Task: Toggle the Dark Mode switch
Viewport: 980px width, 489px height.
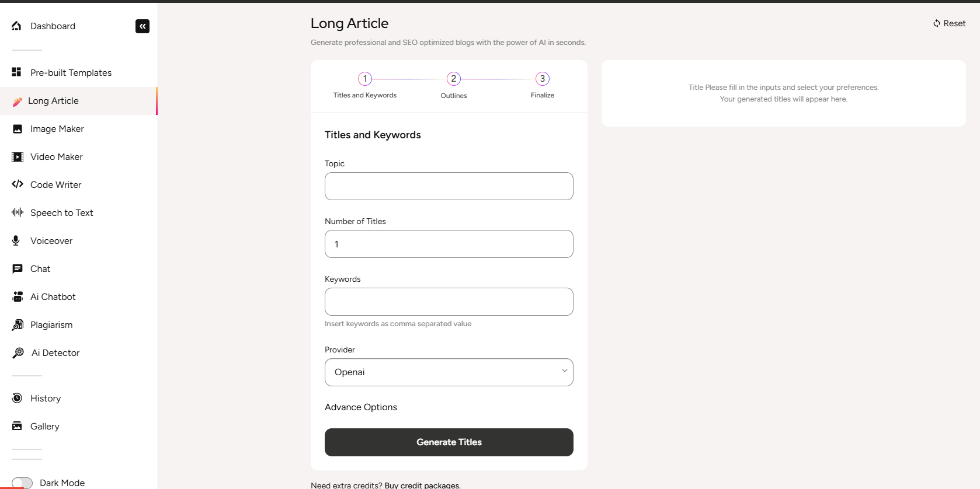Action: [x=22, y=483]
